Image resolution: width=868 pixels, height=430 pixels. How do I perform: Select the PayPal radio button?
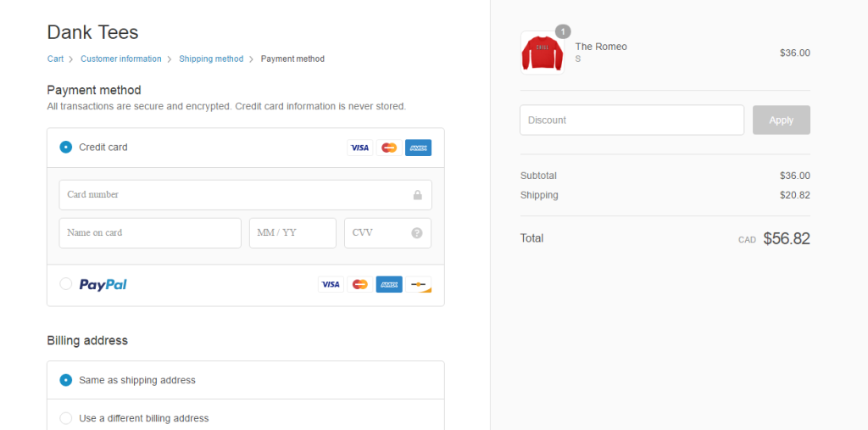pos(66,284)
